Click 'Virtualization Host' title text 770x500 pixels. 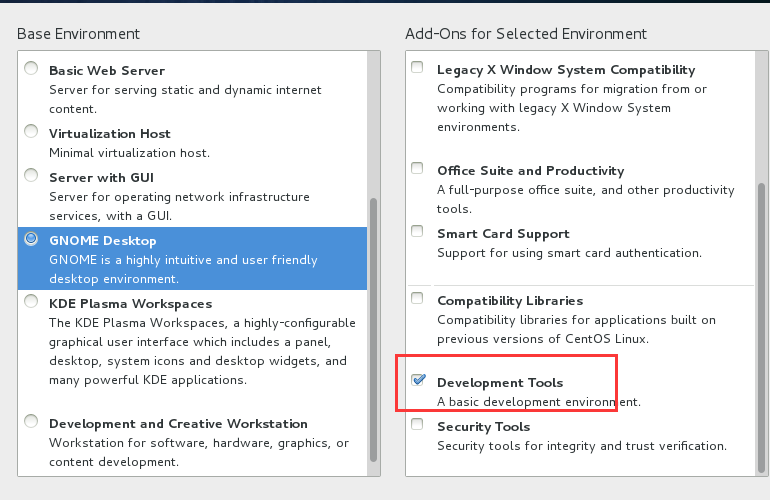[110, 134]
